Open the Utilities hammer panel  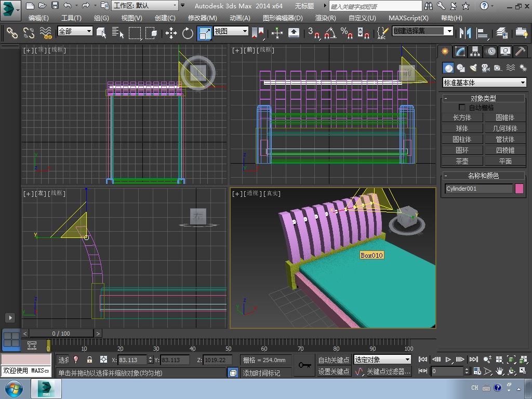(520, 51)
